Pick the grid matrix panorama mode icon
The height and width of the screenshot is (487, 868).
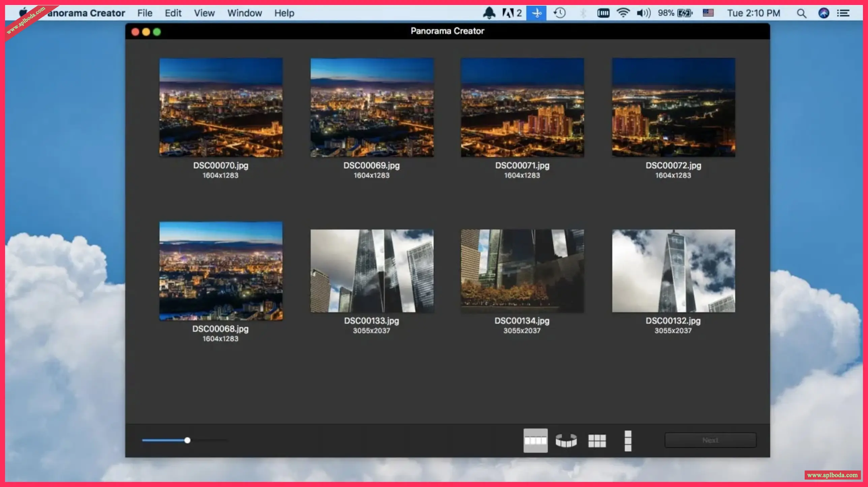click(597, 440)
